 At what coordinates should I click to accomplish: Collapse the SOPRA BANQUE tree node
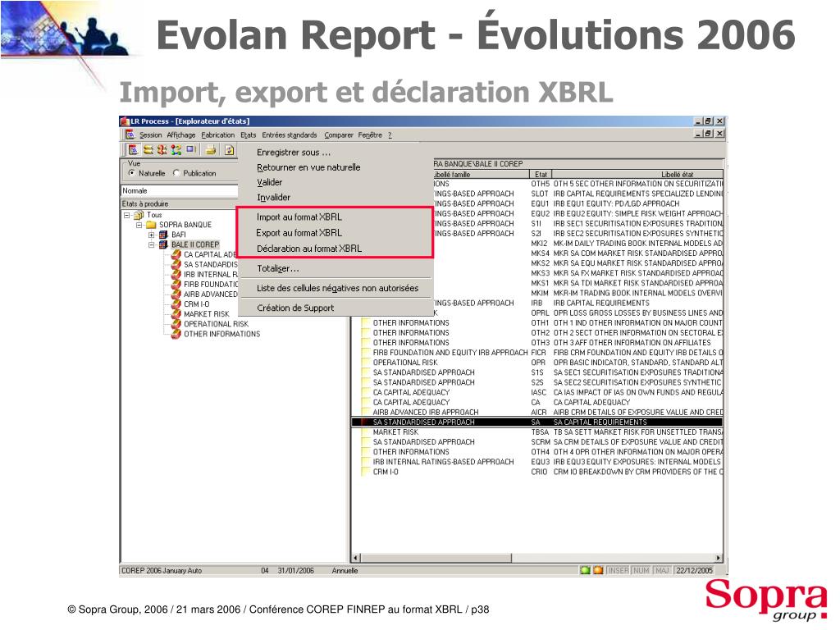point(139,225)
